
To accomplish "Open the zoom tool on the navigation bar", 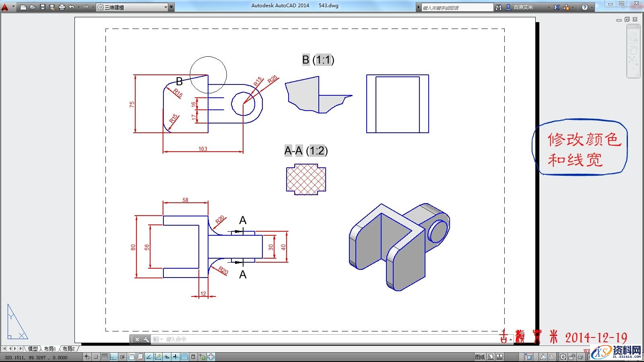I will (x=634, y=60).
